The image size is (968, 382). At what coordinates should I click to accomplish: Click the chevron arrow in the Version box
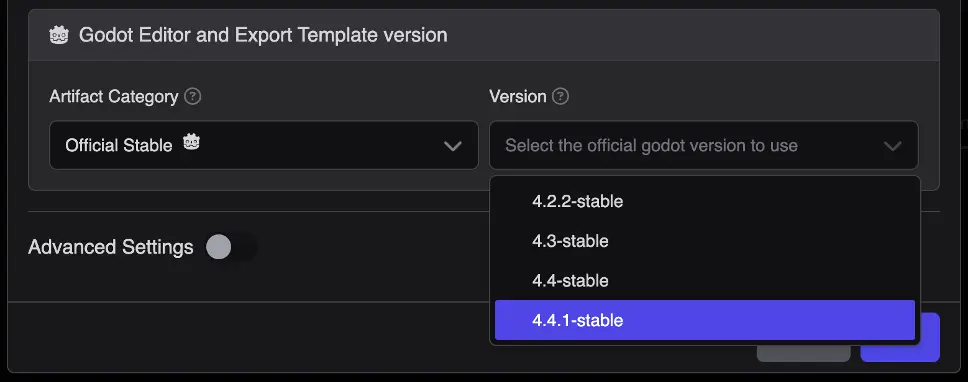click(x=893, y=146)
